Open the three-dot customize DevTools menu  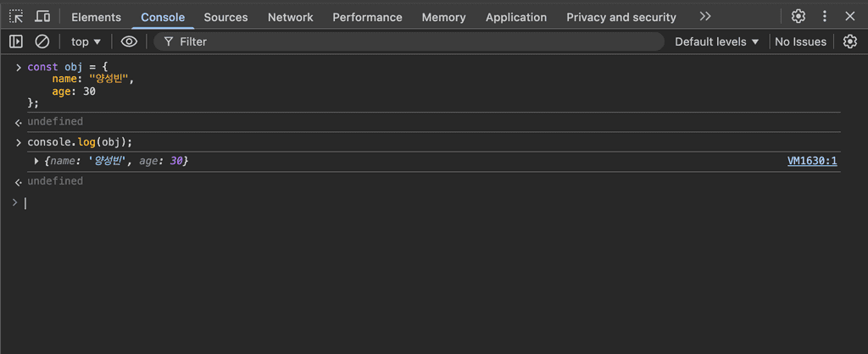825,17
